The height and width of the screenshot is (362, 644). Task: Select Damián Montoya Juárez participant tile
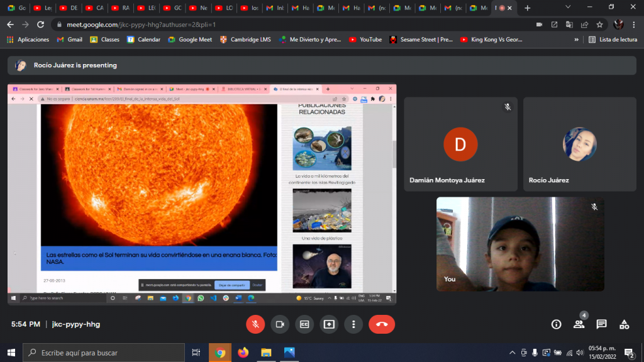[460, 144]
